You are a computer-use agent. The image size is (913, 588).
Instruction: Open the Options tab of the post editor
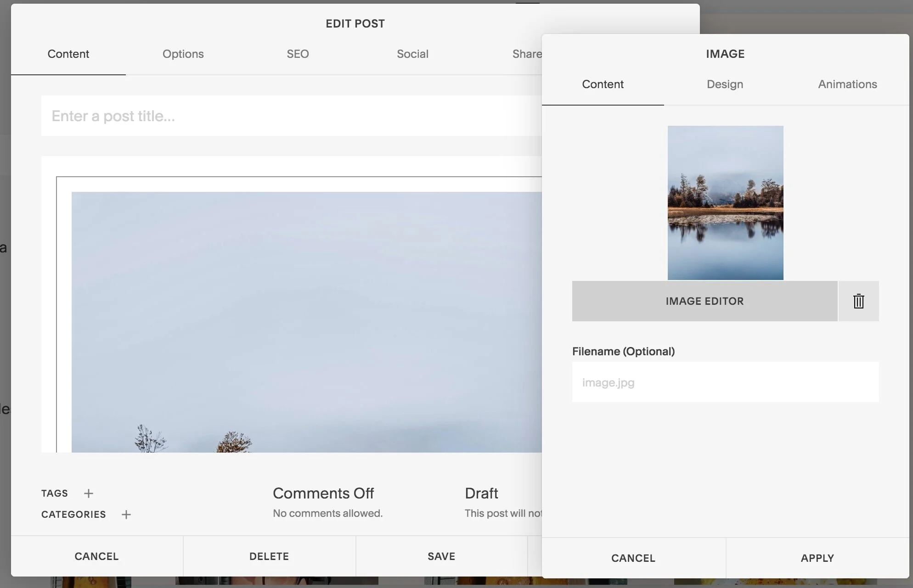183,54
